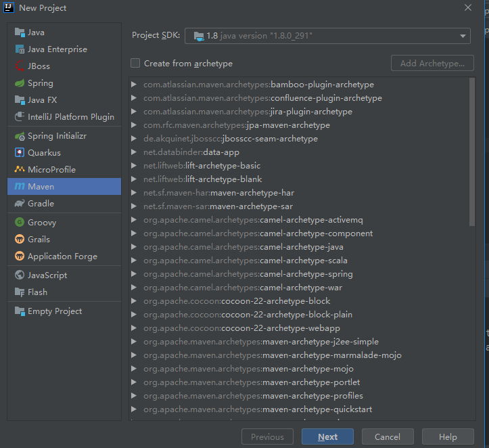Select camel-archetype-war row
489x448 pixels.
(x=300, y=288)
